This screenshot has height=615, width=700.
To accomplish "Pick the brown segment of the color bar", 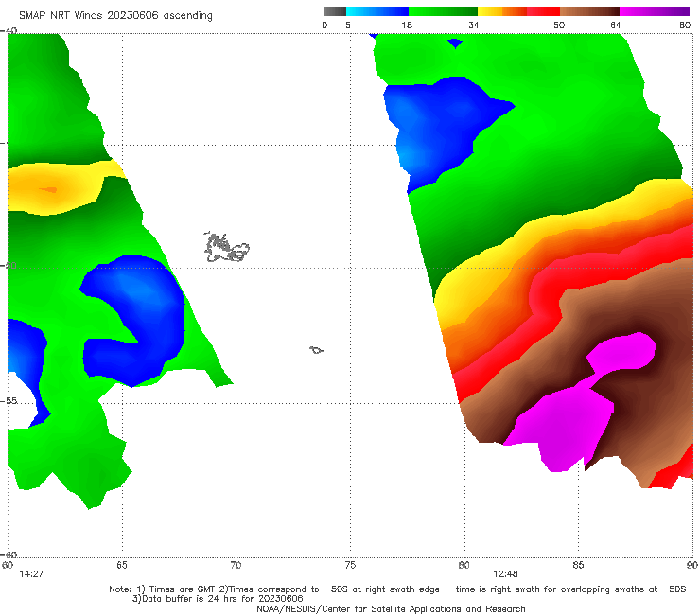I will tap(589, 11).
